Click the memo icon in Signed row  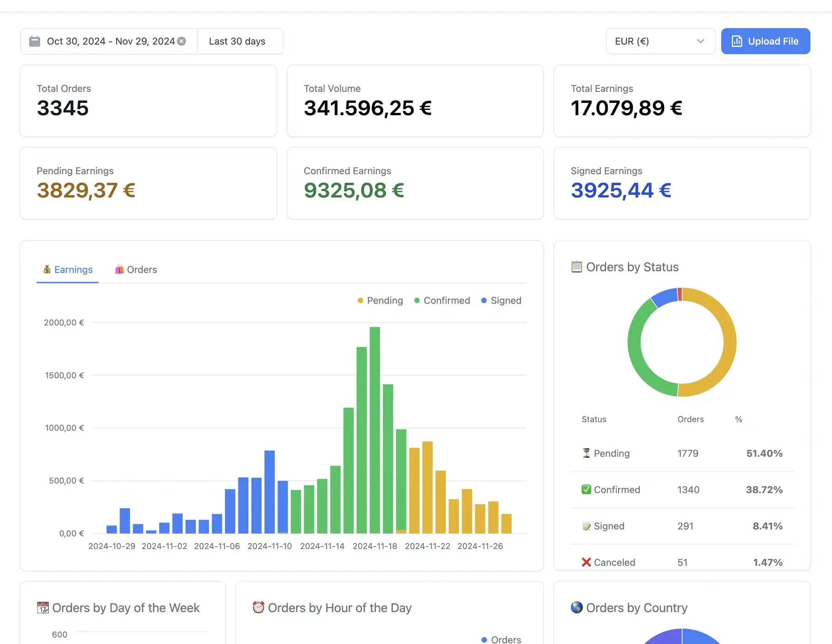pyautogui.click(x=587, y=526)
